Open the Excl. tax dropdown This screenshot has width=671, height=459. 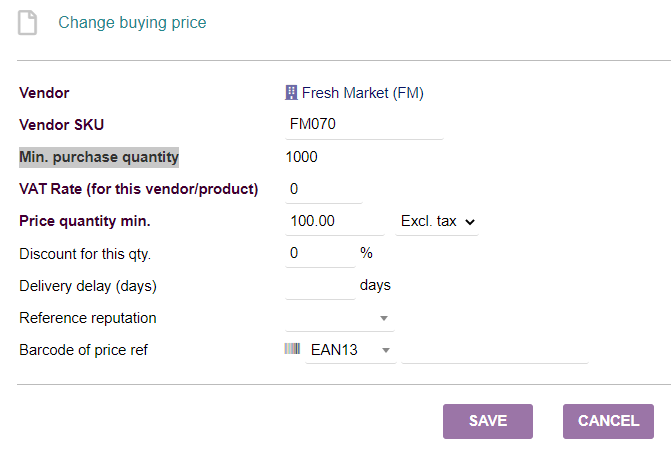coord(437,221)
